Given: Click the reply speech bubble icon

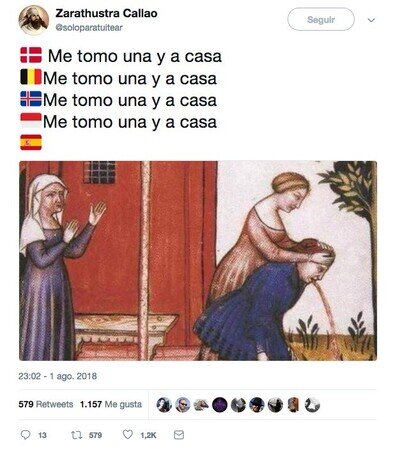Looking at the screenshot, I should (25, 435).
